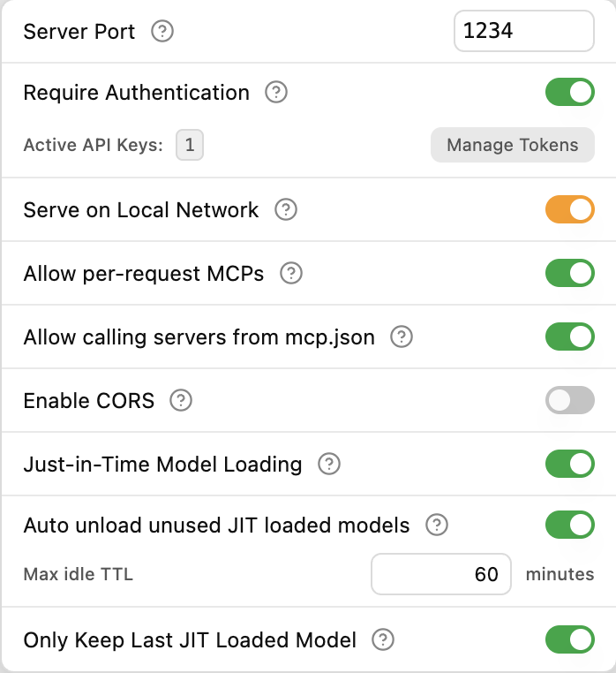Click help icon for calling servers from mcp.json

(402, 336)
